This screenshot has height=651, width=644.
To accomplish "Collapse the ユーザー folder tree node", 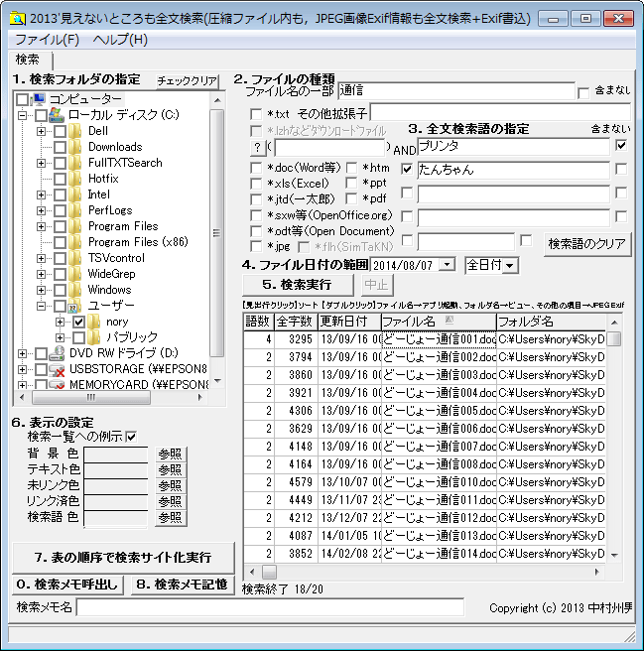I will click(x=42, y=306).
